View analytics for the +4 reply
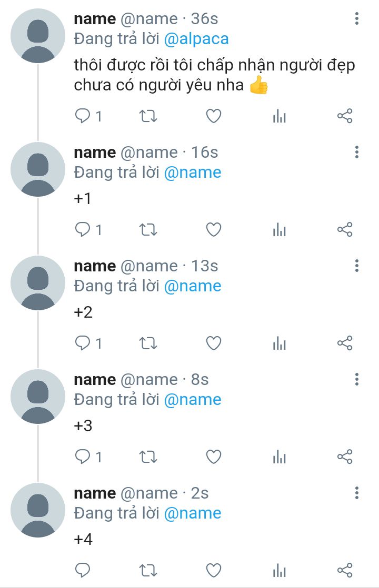 pos(279,570)
